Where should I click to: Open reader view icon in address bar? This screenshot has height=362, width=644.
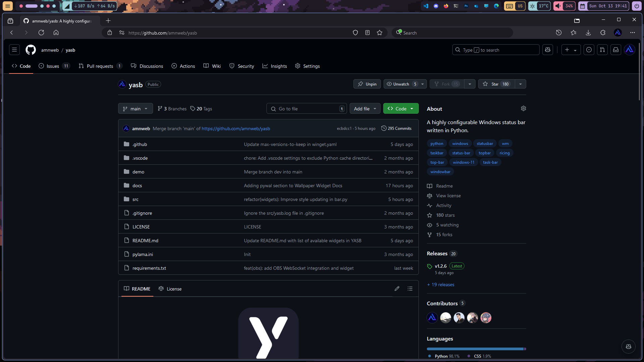pyautogui.click(x=367, y=33)
